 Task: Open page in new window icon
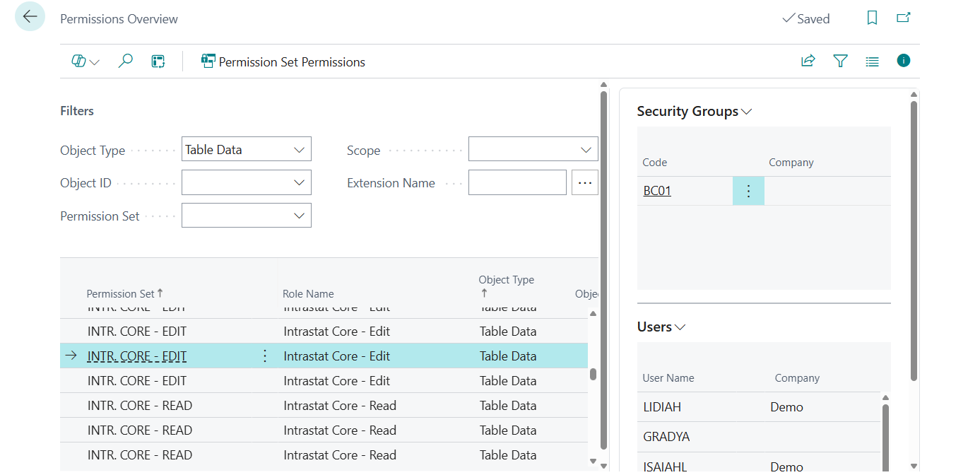point(903,18)
